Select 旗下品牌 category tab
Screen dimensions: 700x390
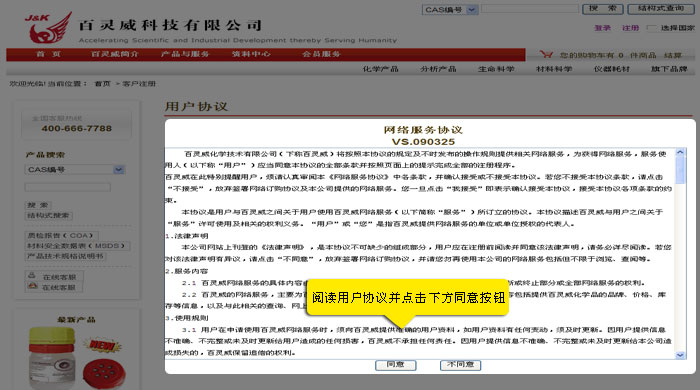(x=669, y=69)
